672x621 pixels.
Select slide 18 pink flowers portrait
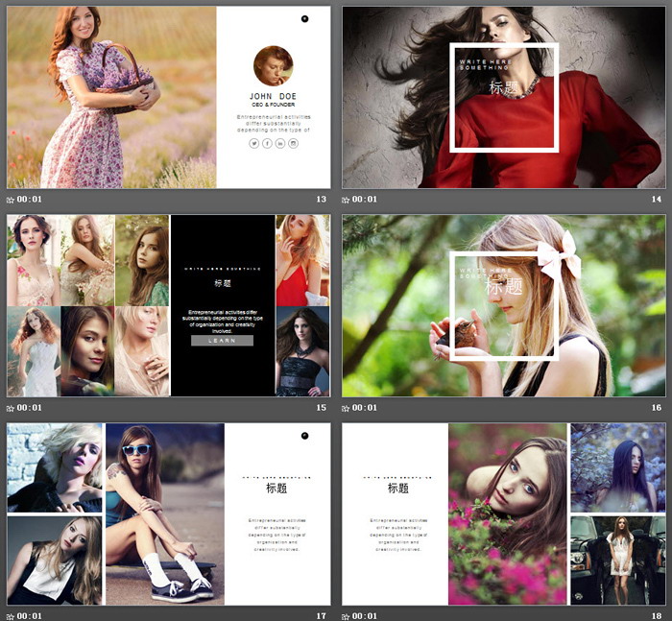[509, 514]
